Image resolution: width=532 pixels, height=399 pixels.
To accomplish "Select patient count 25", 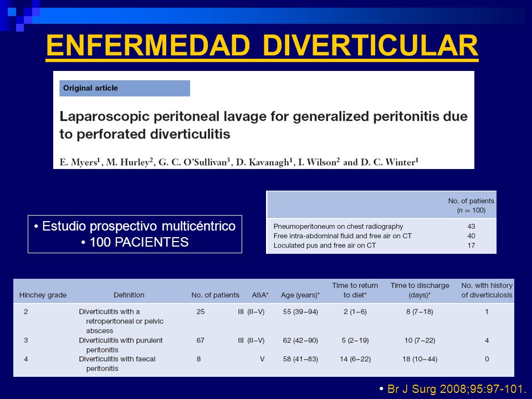I will [201, 312].
